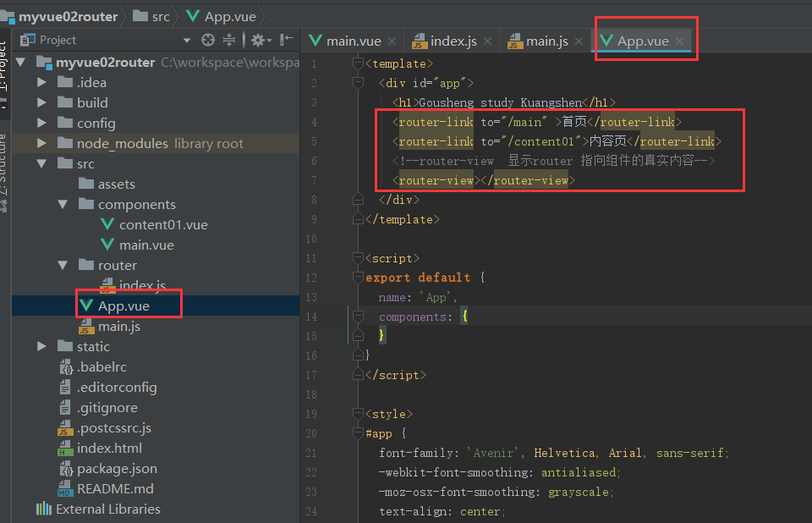Click the JS file icon beside main.js in tree

pyautogui.click(x=86, y=327)
